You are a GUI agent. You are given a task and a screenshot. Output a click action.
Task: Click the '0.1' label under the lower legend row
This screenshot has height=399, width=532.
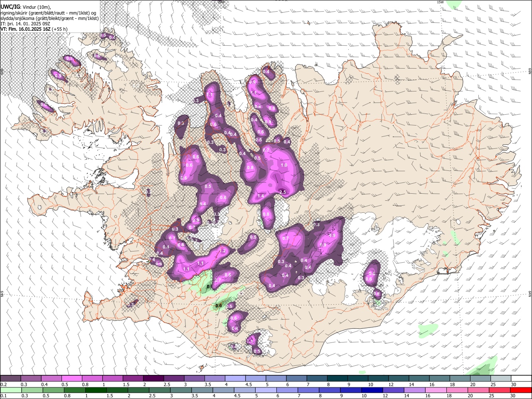tap(4, 396)
